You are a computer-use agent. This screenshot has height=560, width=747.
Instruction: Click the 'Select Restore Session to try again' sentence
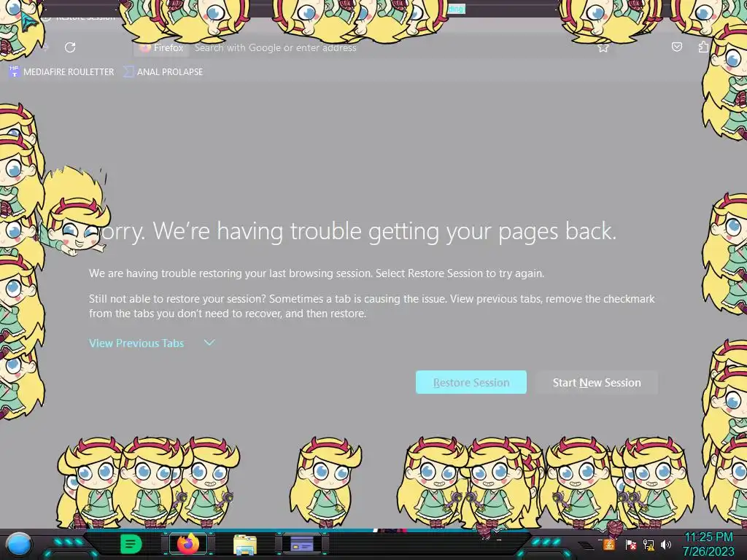[460, 273]
